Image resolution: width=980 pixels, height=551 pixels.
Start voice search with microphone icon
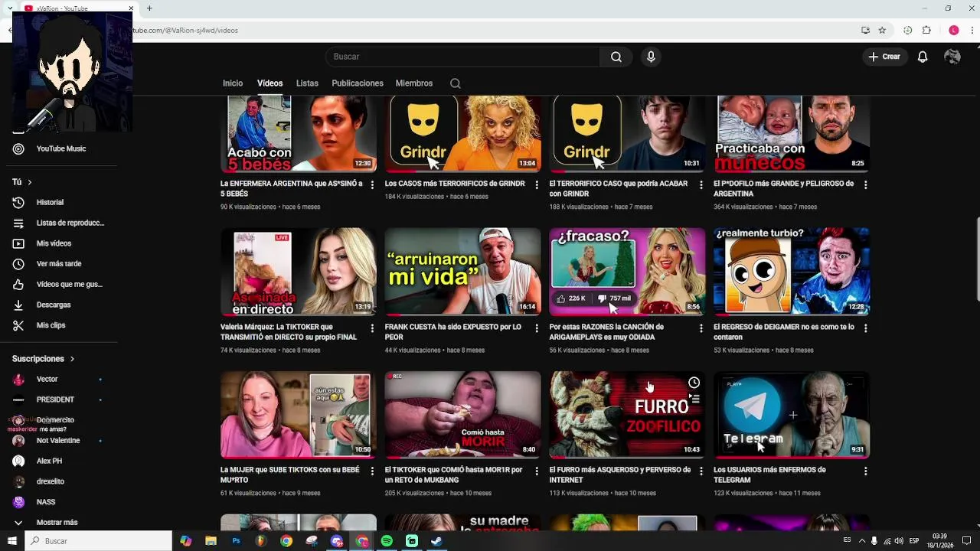pyautogui.click(x=651, y=57)
